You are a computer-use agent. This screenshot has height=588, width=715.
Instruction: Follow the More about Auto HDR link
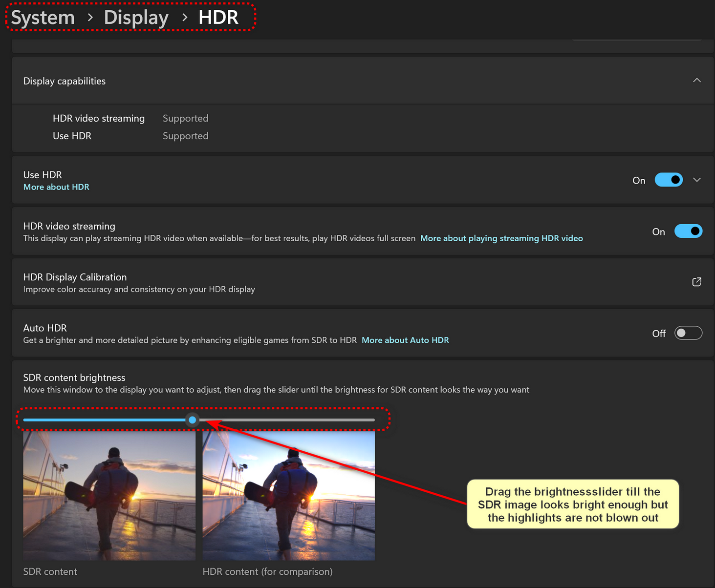[405, 340]
